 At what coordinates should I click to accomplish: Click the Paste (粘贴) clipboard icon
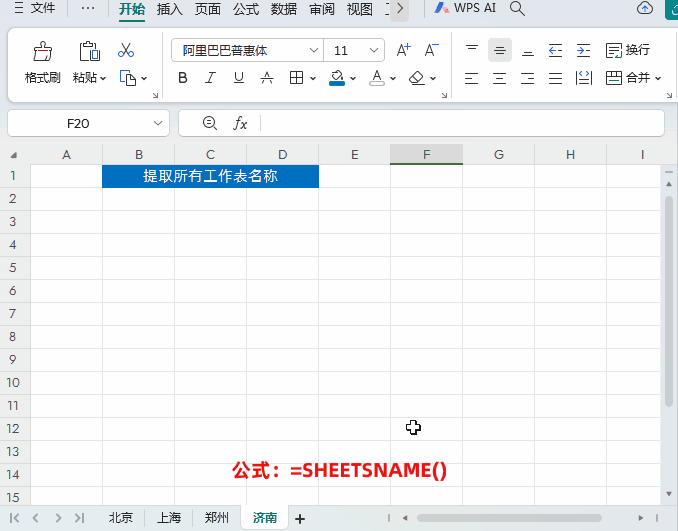click(90, 51)
